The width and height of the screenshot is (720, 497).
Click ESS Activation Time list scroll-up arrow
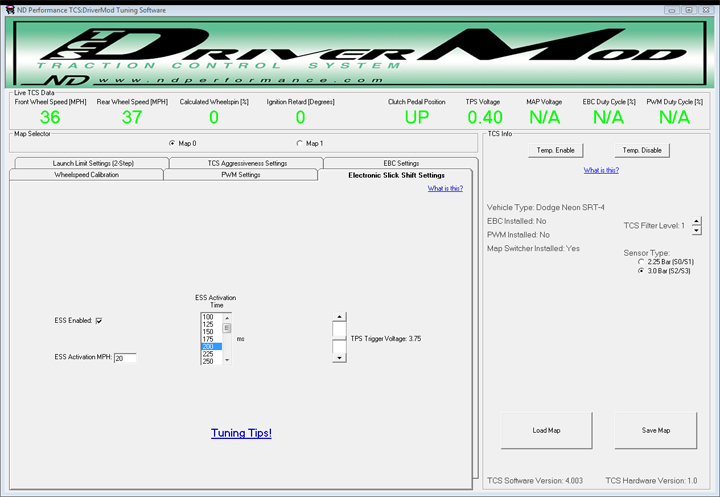[227, 318]
